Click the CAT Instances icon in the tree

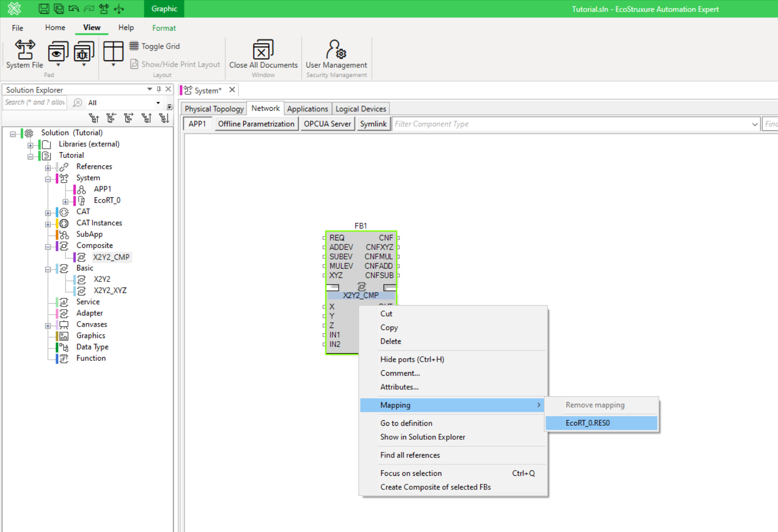point(64,223)
